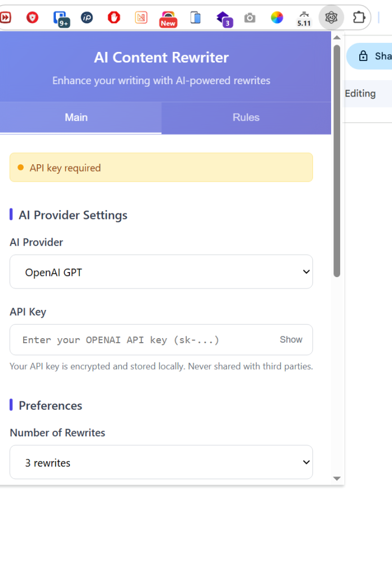
Task: Open the browser Extensions puzzle-piece menu
Action: tap(359, 17)
